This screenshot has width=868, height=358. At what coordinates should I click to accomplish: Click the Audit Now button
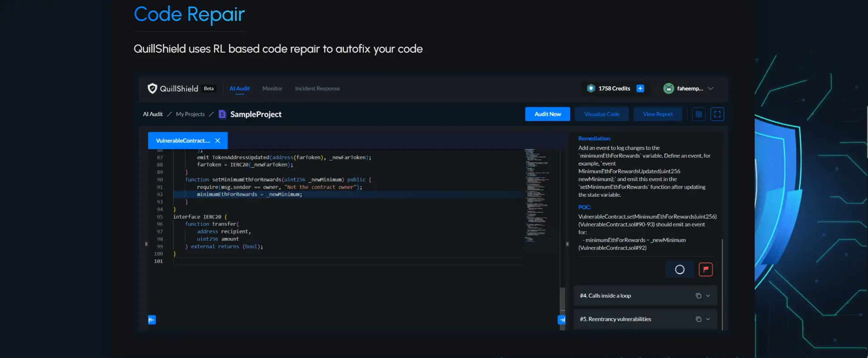coord(548,114)
